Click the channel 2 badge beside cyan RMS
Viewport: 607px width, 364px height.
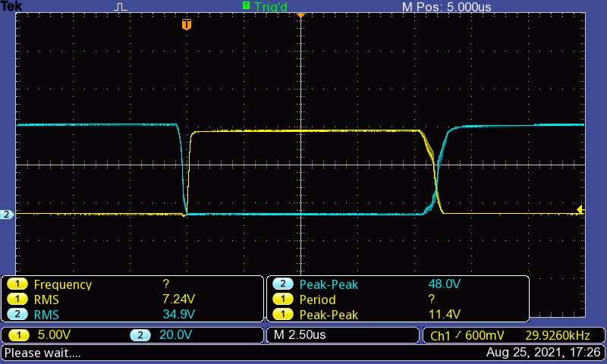click(x=17, y=314)
